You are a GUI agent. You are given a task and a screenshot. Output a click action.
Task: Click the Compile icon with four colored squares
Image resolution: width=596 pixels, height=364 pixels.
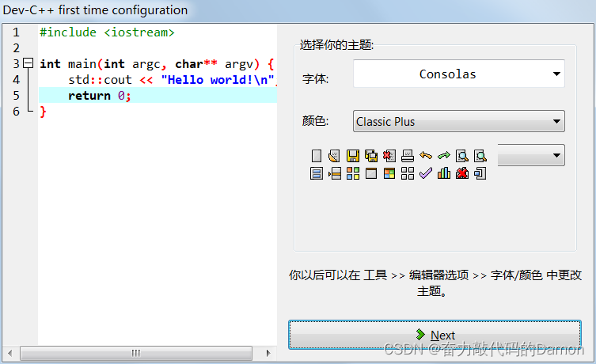[x=353, y=173]
